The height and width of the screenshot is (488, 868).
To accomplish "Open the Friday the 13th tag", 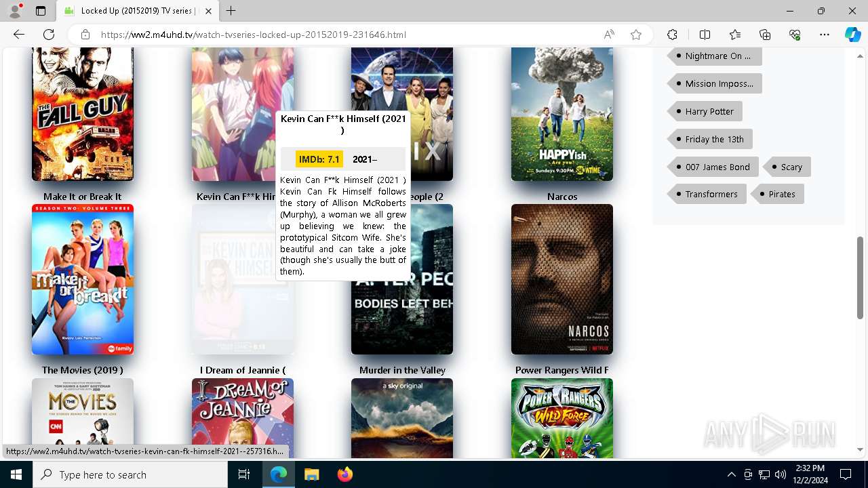I will pyautogui.click(x=710, y=139).
